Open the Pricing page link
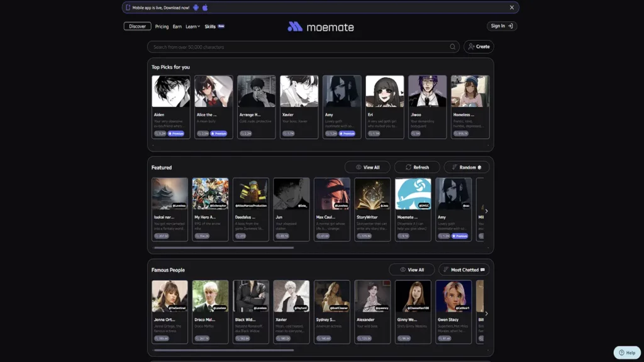Screen dimensions: 644x362 163,26
